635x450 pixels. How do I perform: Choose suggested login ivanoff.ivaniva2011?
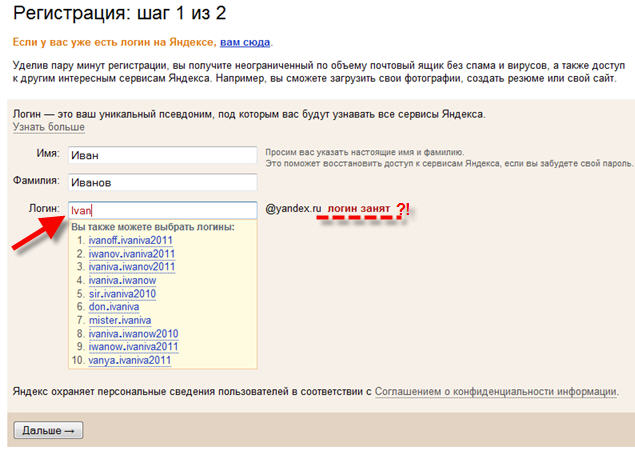131,241
